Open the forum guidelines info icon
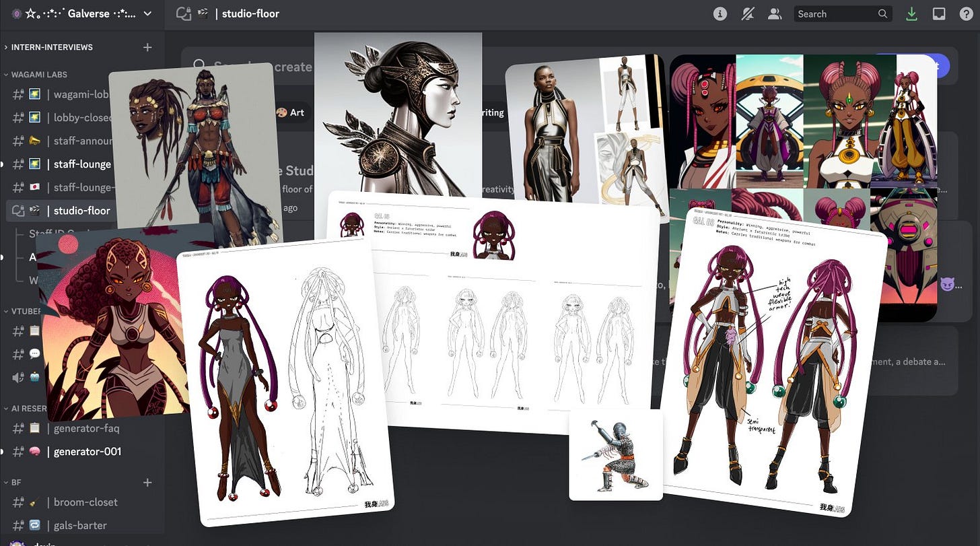The height and width of the screenshot is (546, 980). [720, 13]
